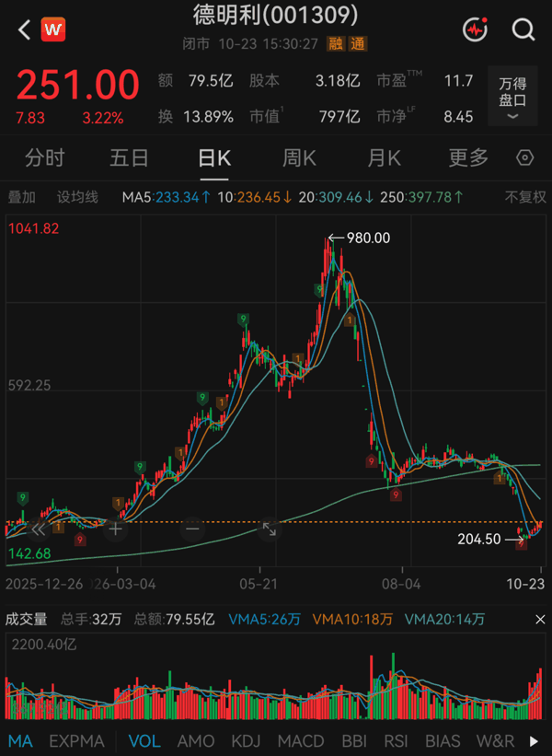Select the MA main indicator
This screenshot has width=552, height=756.
[20, 741]
